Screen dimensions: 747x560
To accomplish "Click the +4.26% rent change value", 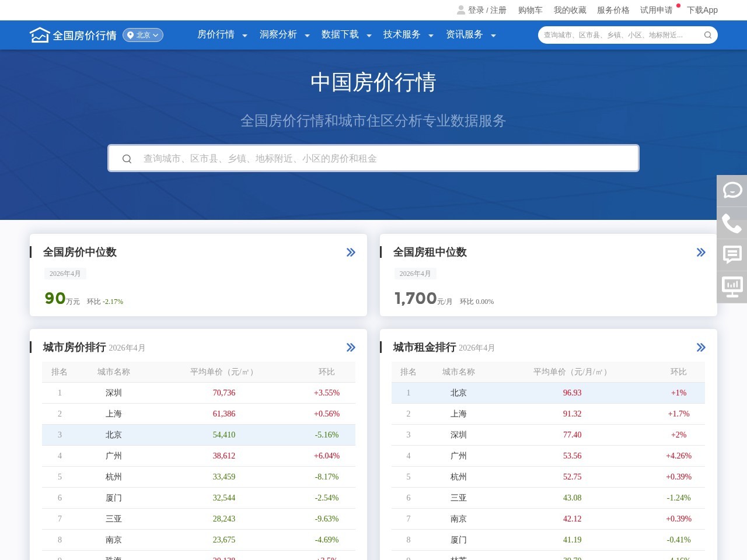I will [679, 456].
